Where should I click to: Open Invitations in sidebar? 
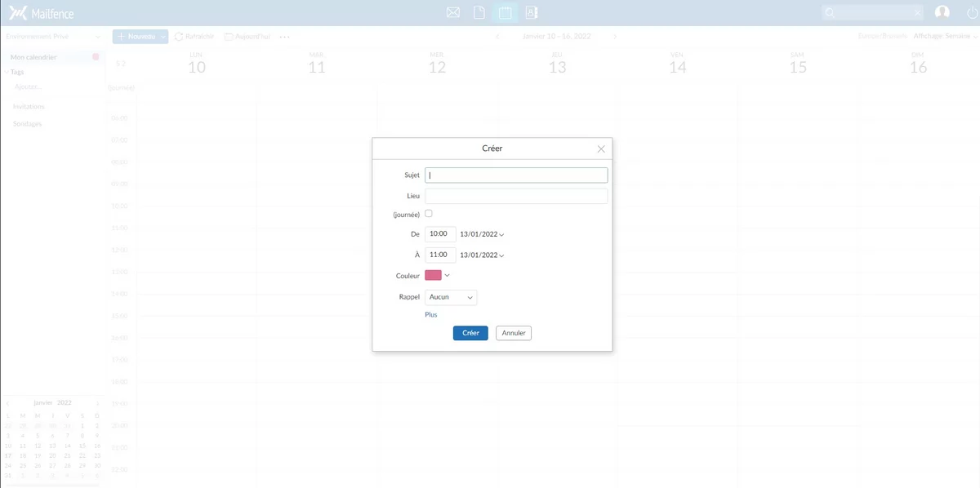[x=29, y=107]
